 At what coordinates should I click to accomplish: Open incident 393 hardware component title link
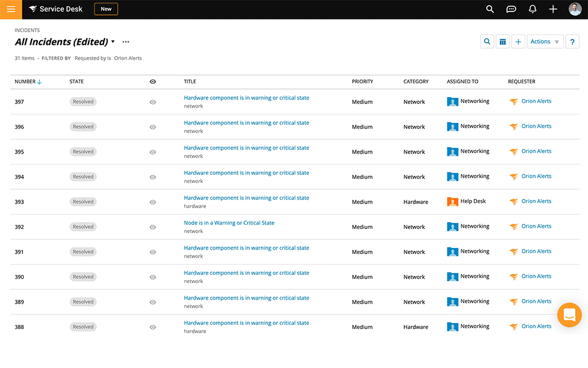246,198
